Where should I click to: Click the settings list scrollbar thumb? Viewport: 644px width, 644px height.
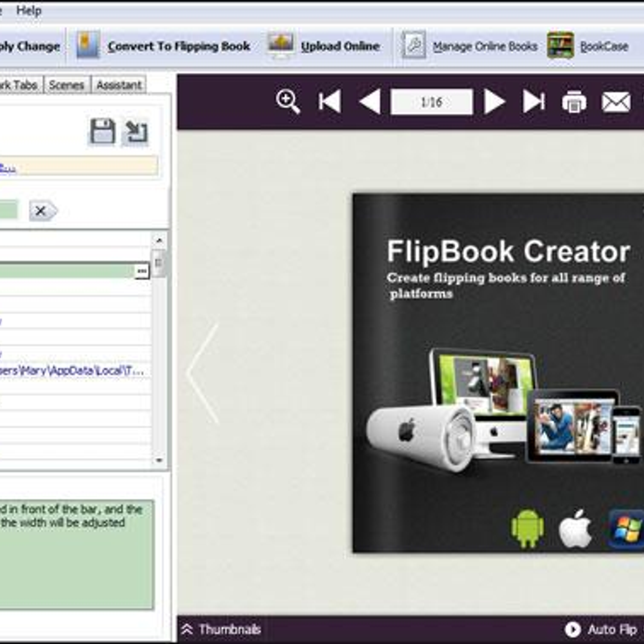159,263
